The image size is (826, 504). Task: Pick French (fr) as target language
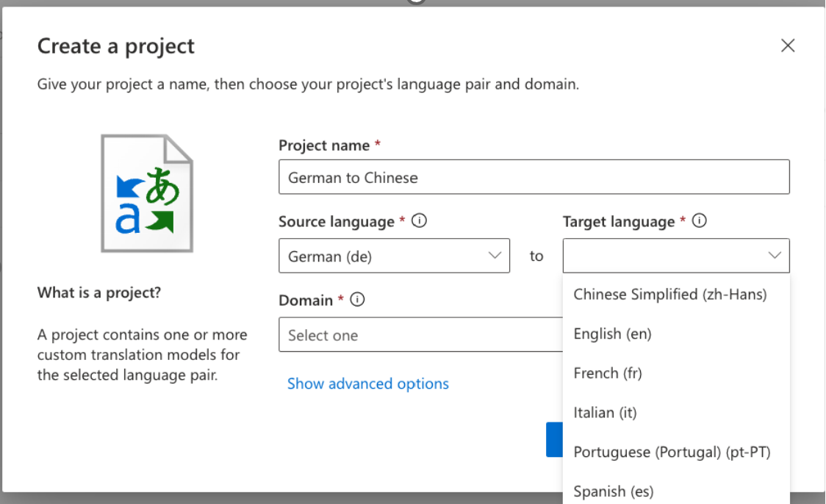coord(607,373)
